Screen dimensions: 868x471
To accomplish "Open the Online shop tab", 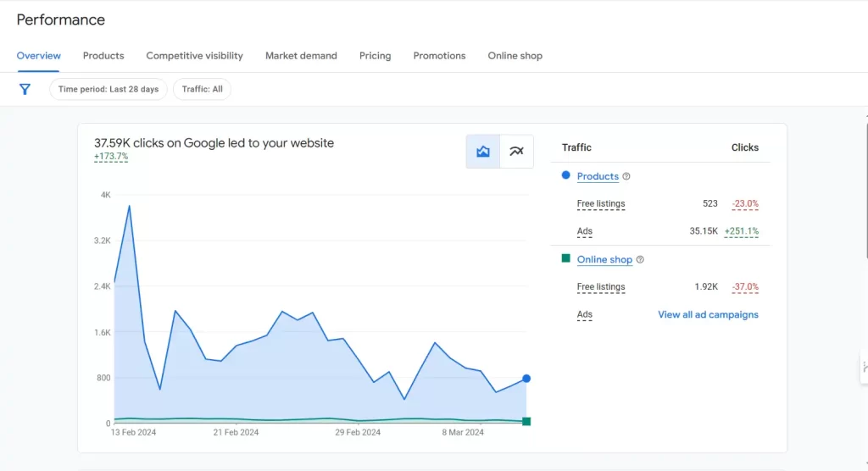I will pyautogui.click(x=515, y=56).
